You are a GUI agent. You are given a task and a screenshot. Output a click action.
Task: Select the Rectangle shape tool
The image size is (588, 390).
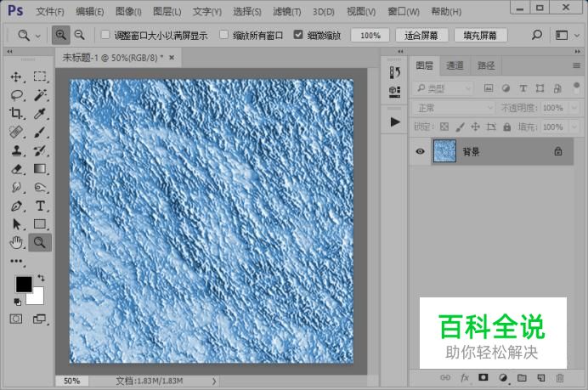tap(40, 224)
